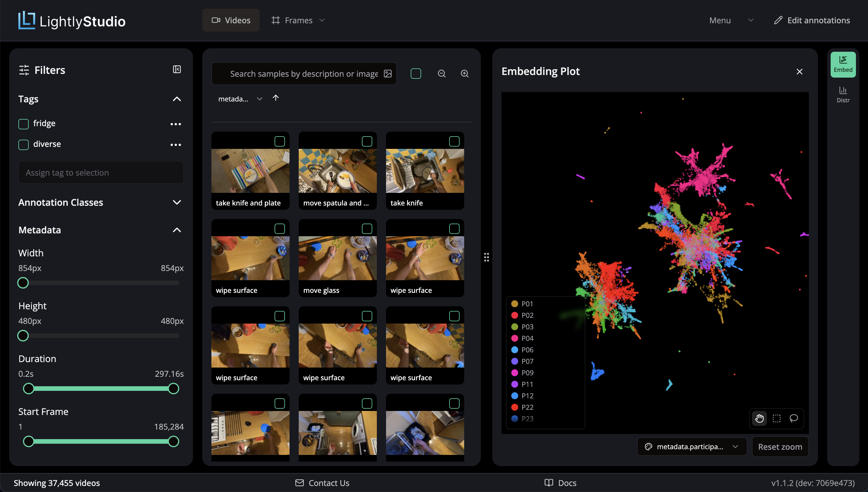Open the 'move glass' video thumbnail
The height and width of the screenshot is (492, 868).
click(338, 258)
